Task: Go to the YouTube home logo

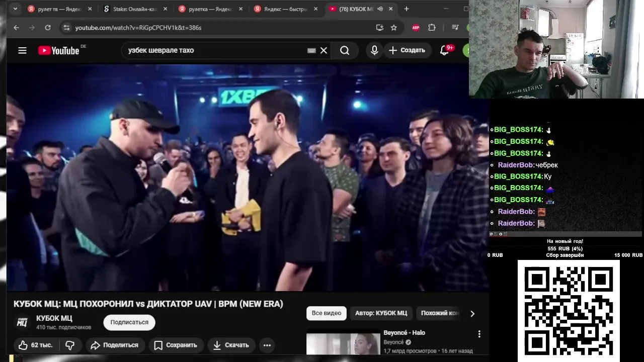Action: click(x=58, y=50)
